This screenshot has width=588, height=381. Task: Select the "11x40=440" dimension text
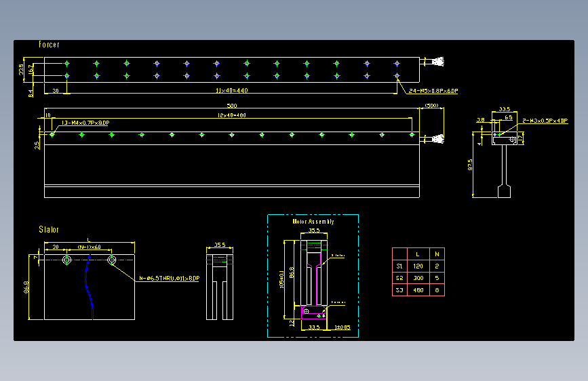point(232,90)
